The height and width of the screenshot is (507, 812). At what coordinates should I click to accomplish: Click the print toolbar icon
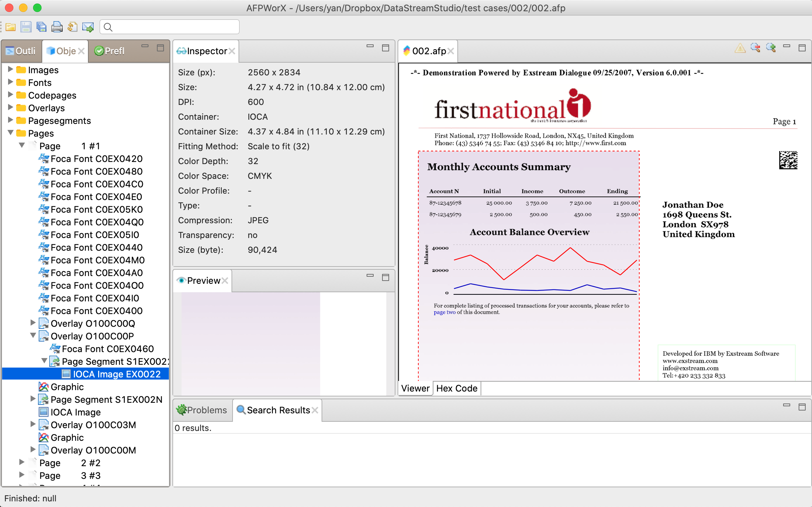57,27
